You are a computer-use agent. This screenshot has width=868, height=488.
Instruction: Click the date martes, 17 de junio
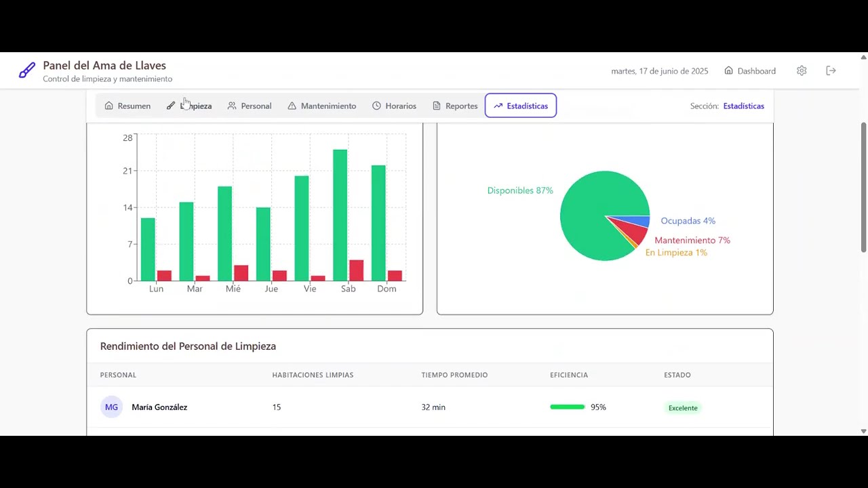point(660,71)
